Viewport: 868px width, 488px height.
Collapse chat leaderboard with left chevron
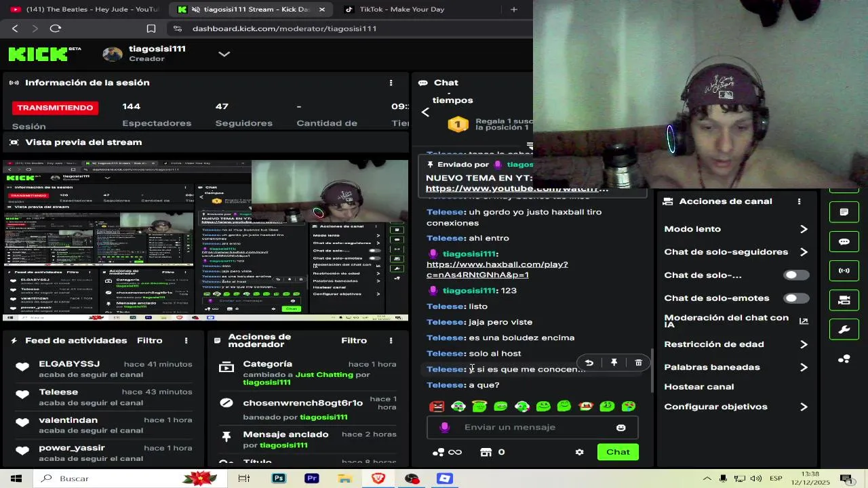click(x=425, y=113)
